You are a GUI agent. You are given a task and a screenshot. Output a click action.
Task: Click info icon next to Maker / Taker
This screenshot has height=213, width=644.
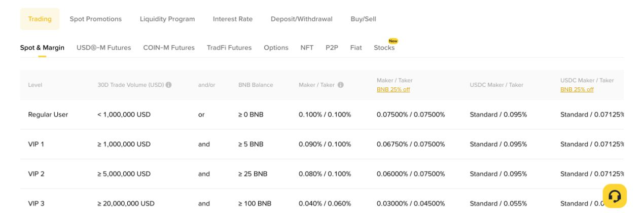[341, 85]
